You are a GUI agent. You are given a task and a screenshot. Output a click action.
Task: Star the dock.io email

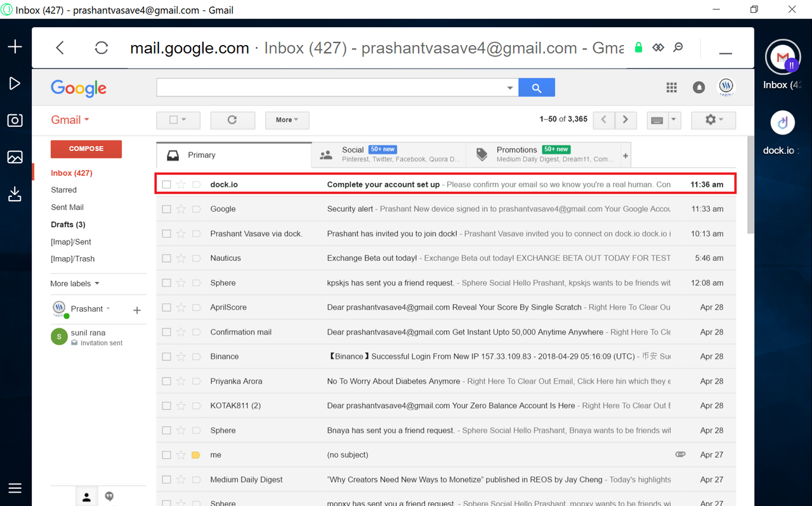pos(181,185)
